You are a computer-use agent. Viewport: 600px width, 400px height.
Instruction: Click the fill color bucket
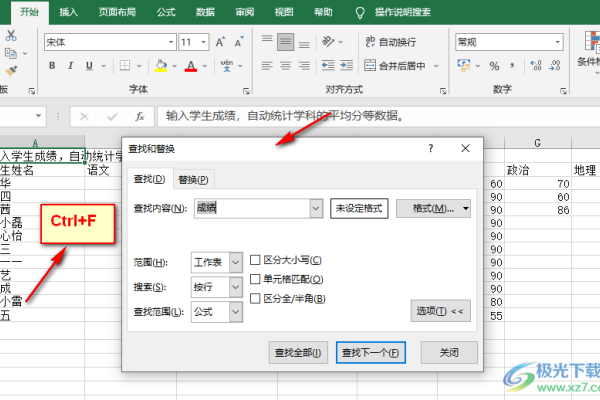161,66
